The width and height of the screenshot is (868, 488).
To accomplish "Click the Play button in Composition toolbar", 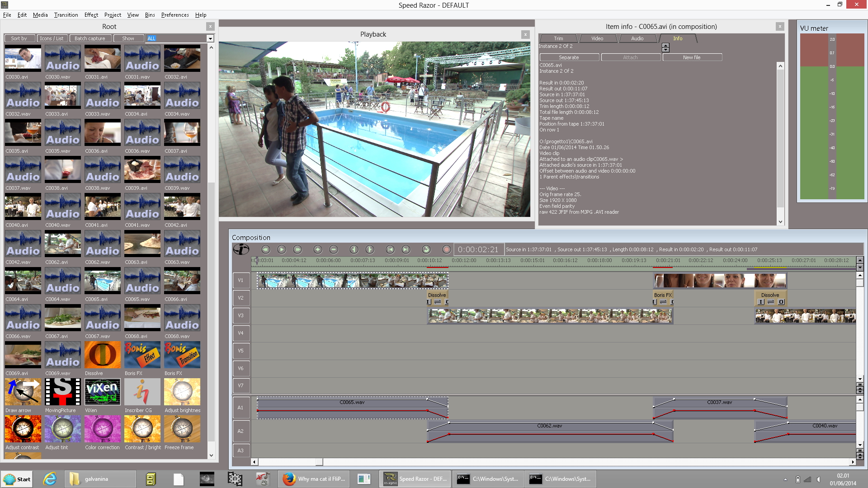I will click(x=282, y=249).
